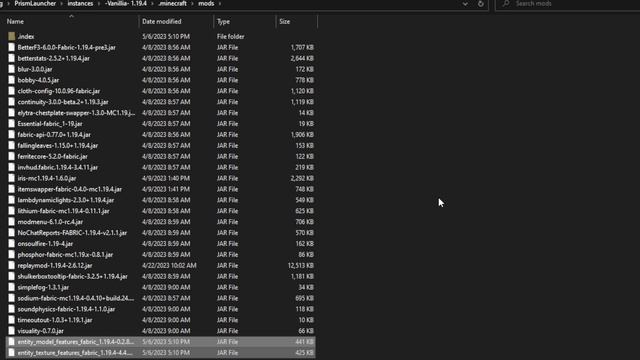This screenshot has width=640, height=360.
Task: Click the File folder type cell
Action: click(x=231, y=36)
